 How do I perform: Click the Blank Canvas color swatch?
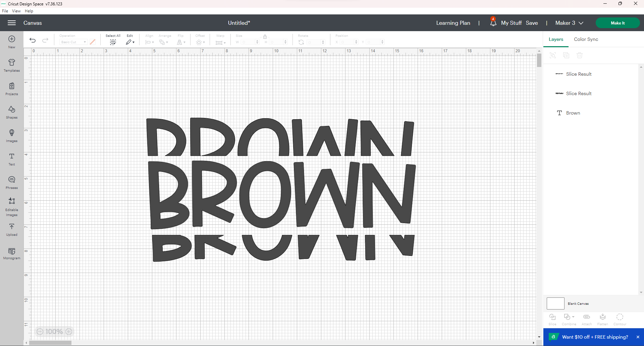(x=555, y=303)
